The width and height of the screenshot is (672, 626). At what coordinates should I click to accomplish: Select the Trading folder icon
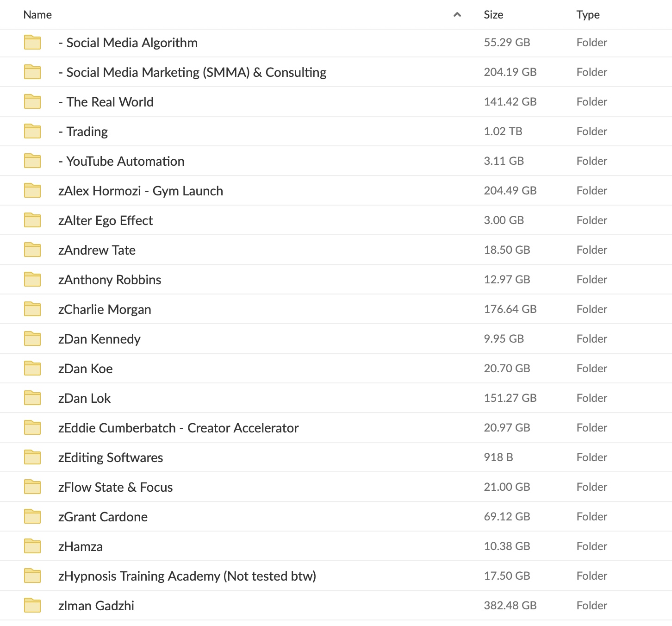pyautogui.click(x=32, y=131)
